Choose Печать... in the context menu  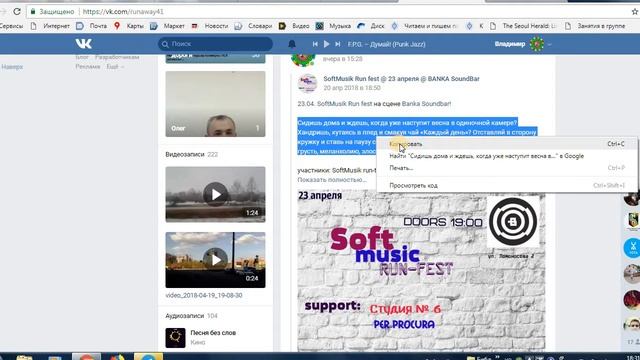(507, 168)
